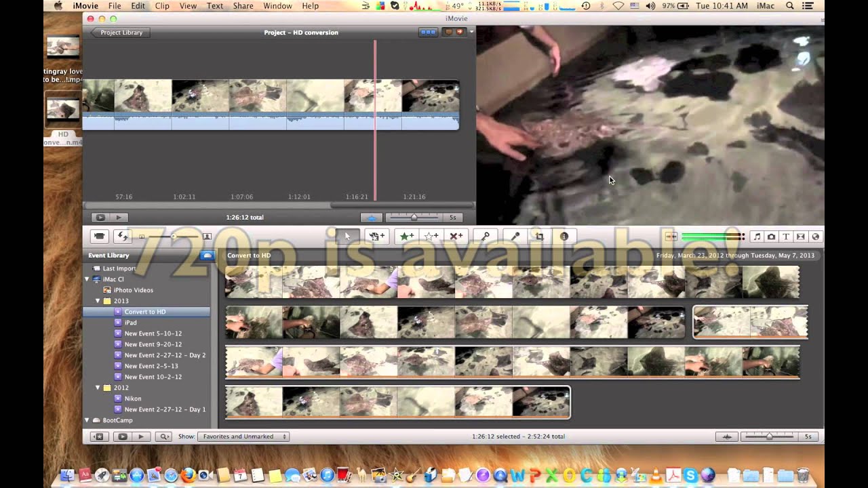The image size is (868, 488).
Task: Switch project view layout button
Action: [428, 32]
